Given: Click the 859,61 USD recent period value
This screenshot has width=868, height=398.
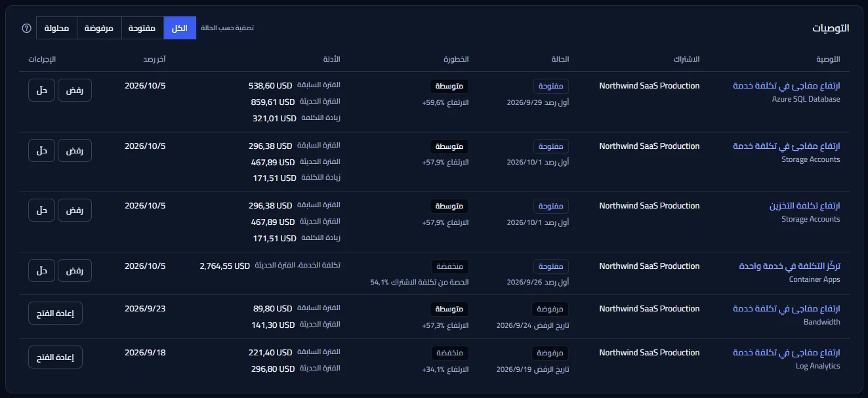Looking at the screenshot, I should coord(272,102).
